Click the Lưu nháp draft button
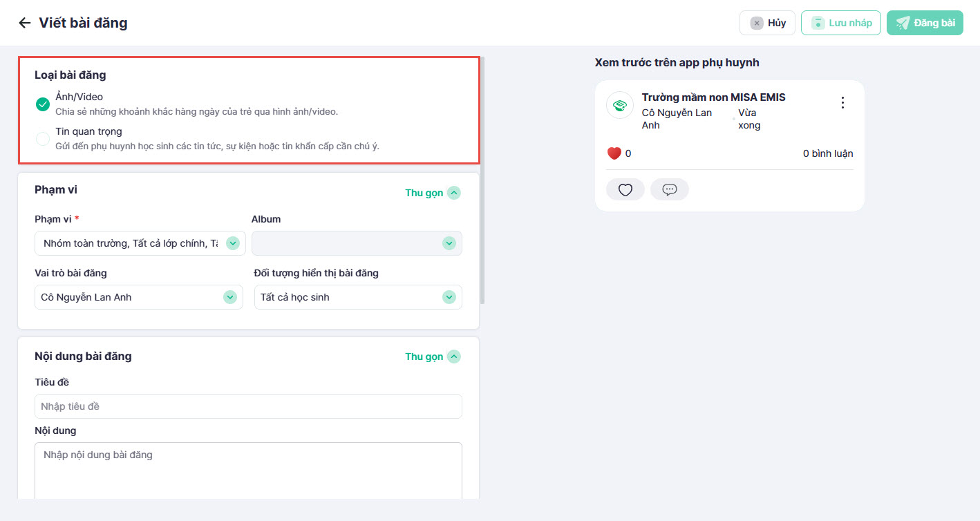The width and height of the screenshot is (980, 521). pos(840,23)
